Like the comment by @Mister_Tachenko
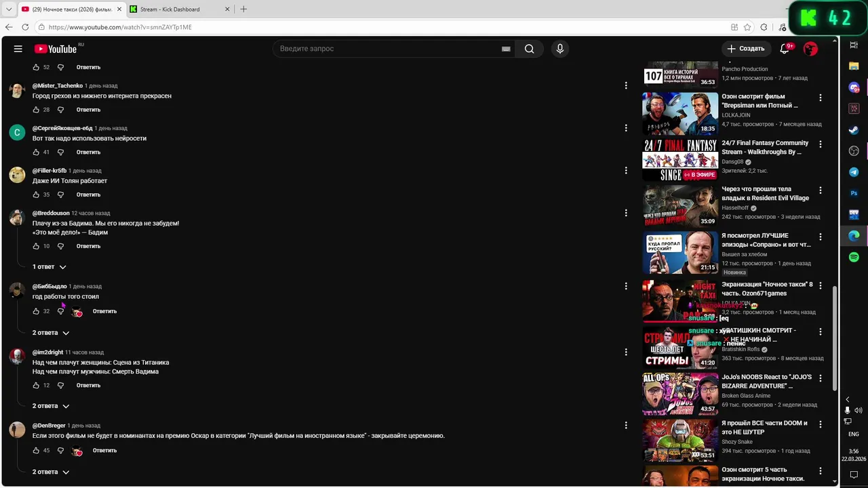Image resolution: width=868 pixels, height=488 pixels. click(x=36, y=110)
